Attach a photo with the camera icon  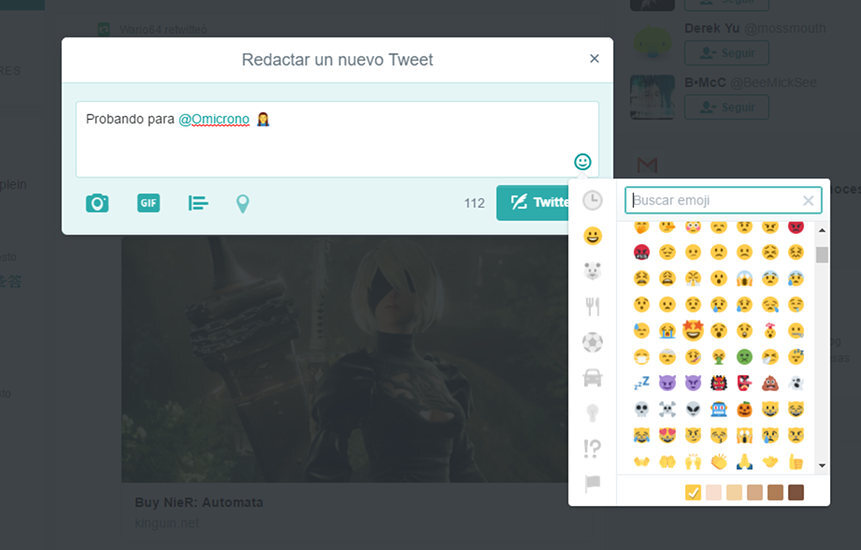pos(97,203)
